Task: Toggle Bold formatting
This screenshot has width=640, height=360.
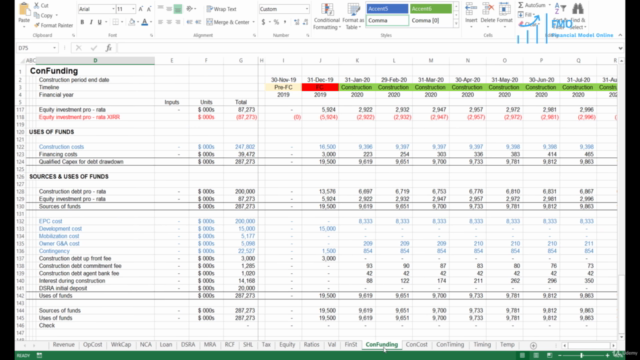Action: coord(82,22)
